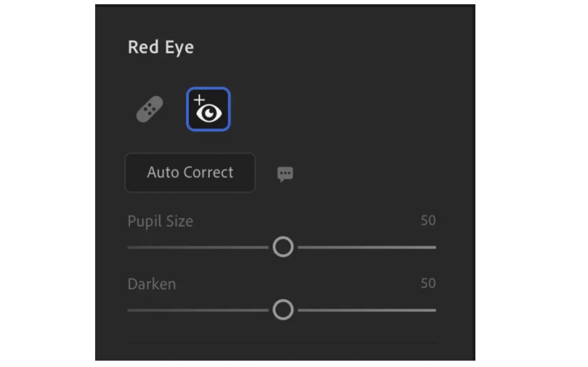Click the Pupil Size value showing 50
588x367 pixels.
tap(428, 220)
